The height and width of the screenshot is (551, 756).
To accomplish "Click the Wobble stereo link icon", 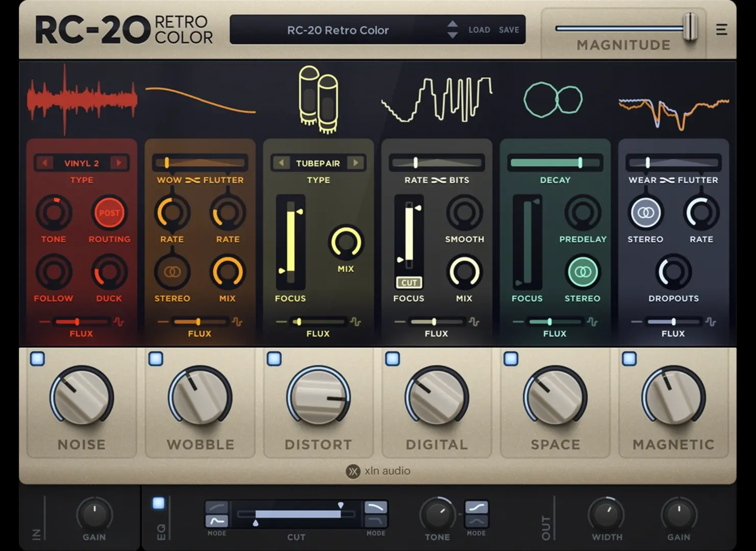I will [172, 272].
